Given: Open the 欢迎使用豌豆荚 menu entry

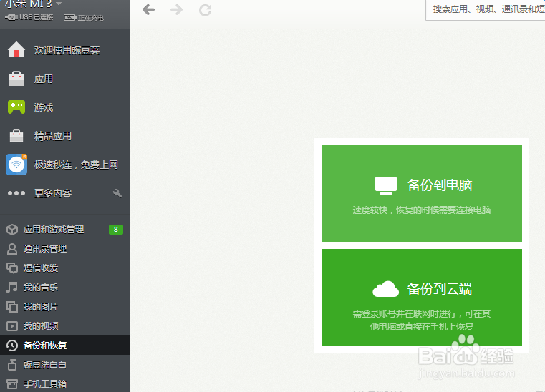Looking at the screenshot, I should click(x=67, y=50).
